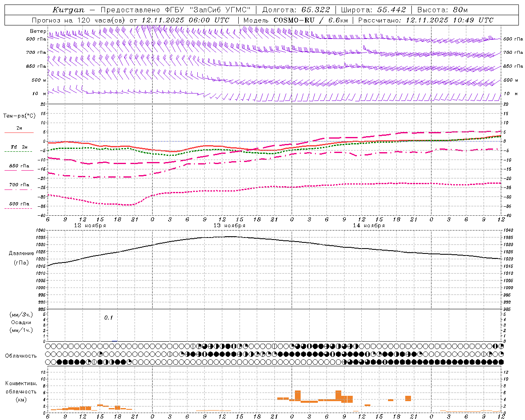Screen dimensions: 525x420
Task: Click the "2м" temperature legend entry
Action: pyautogui.click(x=19, y=128)
